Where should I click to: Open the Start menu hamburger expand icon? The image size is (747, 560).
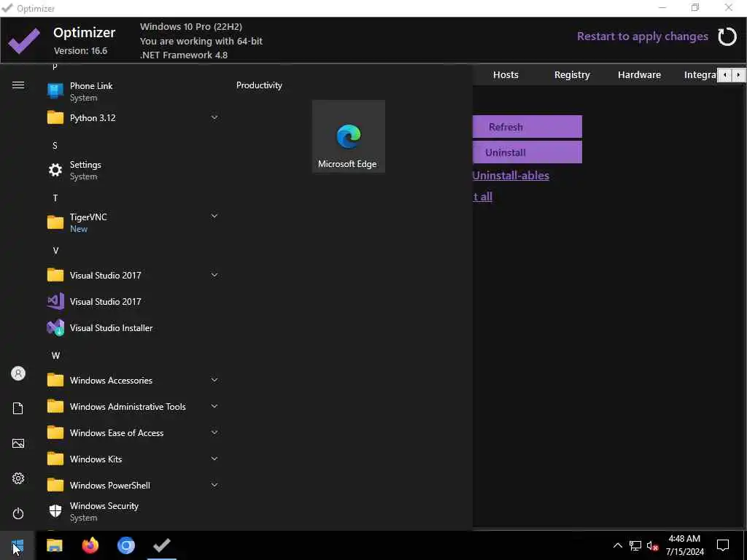(x=18, y=85)
